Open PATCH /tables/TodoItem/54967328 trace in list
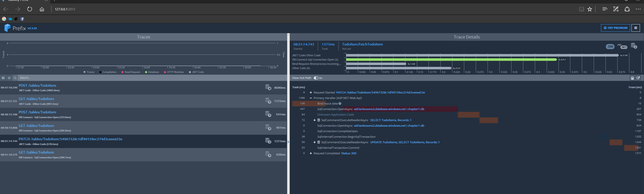This screenshot has width=644, height=194. [x=143, y=141]
